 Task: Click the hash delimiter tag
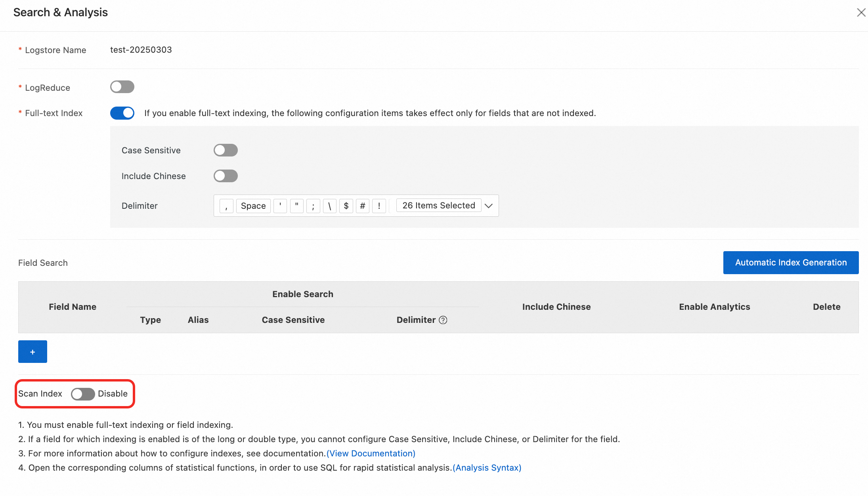click(362, 206)
